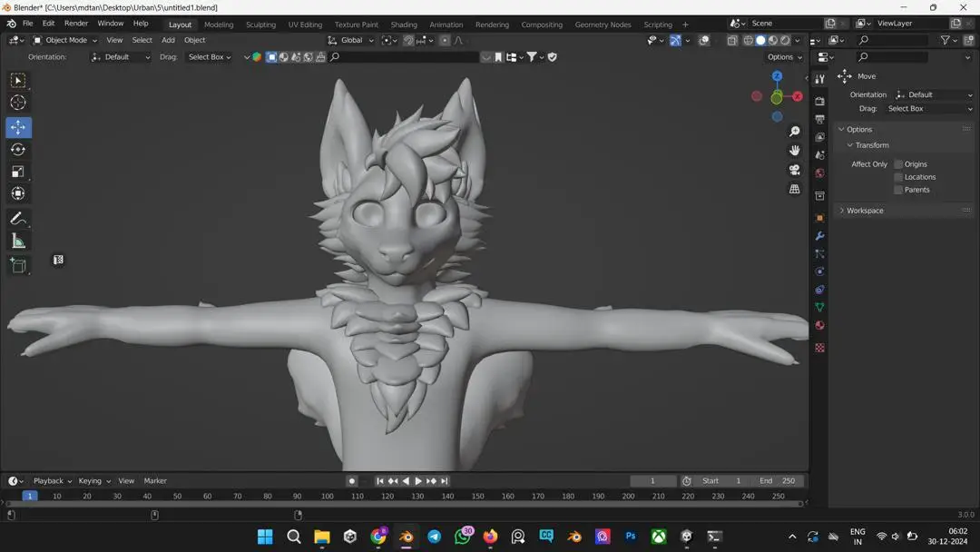The width and height of the screenshot is (980, 552).
Task: Open Render Properties in the properties editor
Action: click(819, 98)
